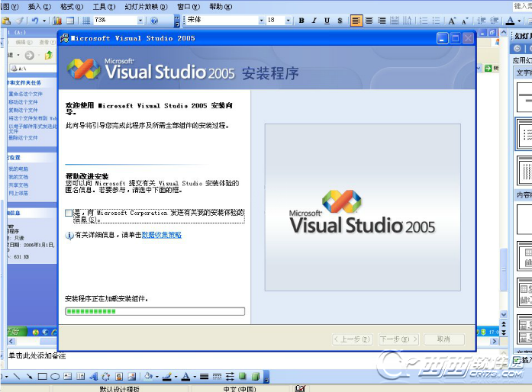
Task: Align text left in toolbar
Action: [356, 21]
